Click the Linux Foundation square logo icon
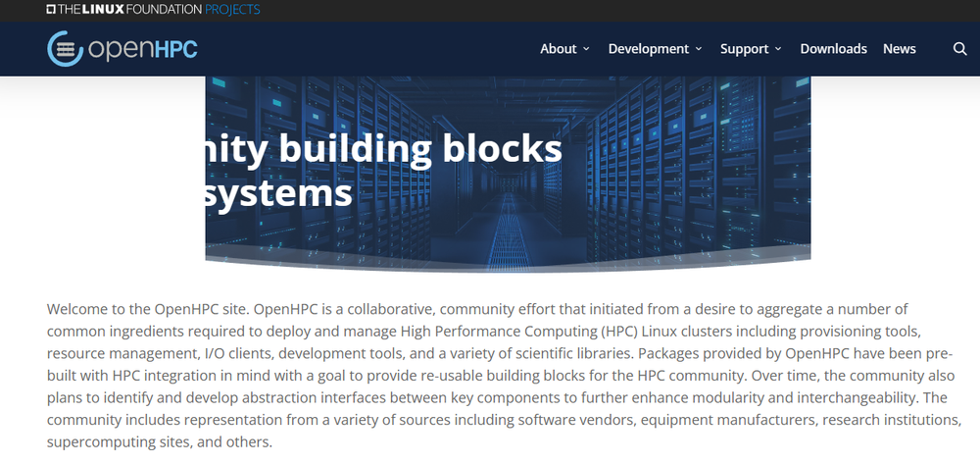The height and width of the screenshot is (464, 980). pyautogui.click(x=51, y=10)
